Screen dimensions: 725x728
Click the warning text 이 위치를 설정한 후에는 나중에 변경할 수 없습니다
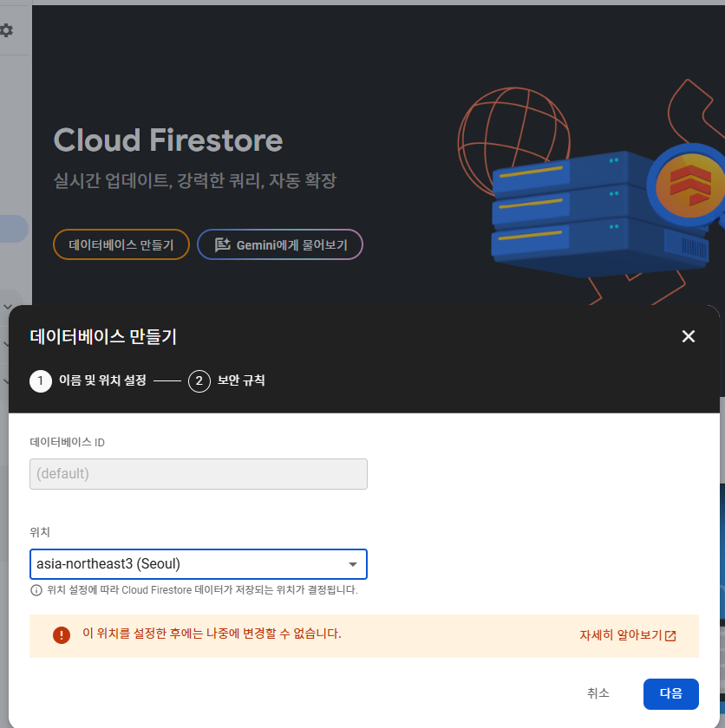click(x=212, y=634)
